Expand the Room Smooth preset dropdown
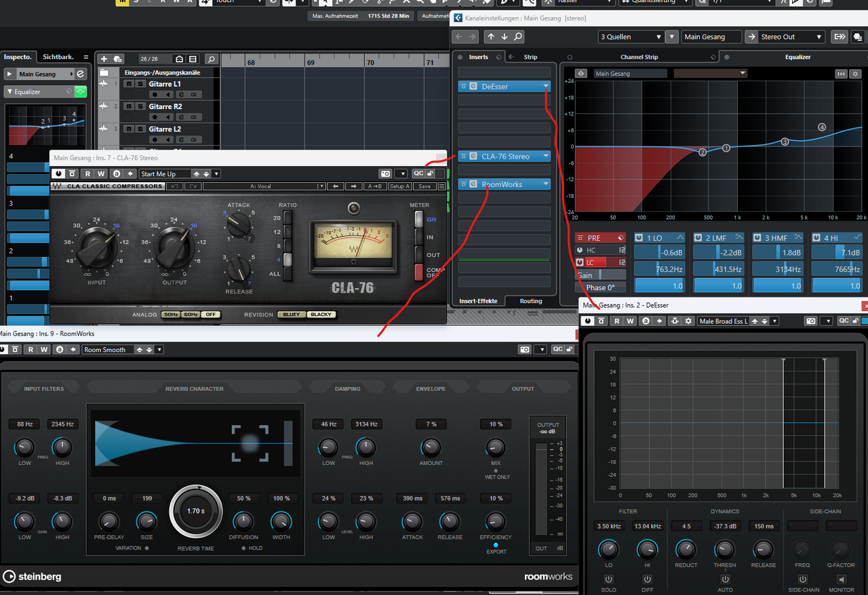868x595 pixels. (159, 350)
